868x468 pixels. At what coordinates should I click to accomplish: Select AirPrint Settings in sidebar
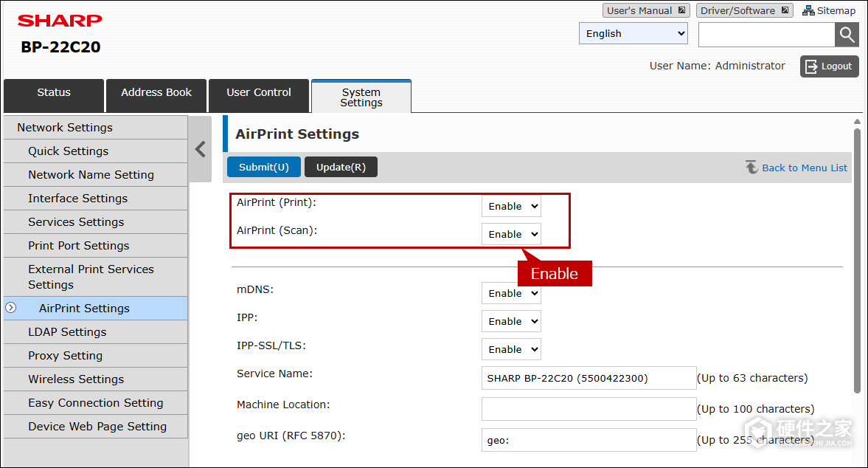click(95, 309)
